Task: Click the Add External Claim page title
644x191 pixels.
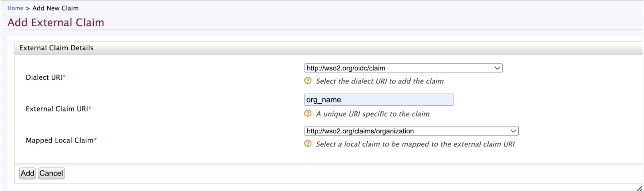Action: click(x=56, y=23)
